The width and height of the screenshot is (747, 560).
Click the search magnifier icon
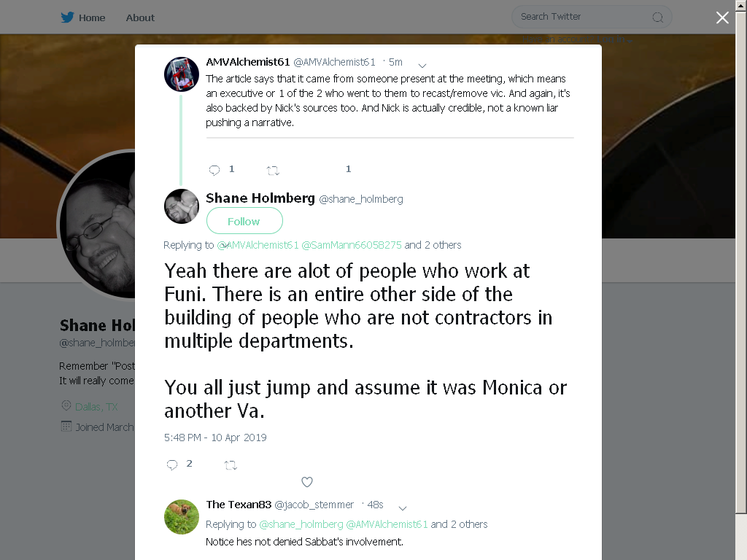click(657, 17)
